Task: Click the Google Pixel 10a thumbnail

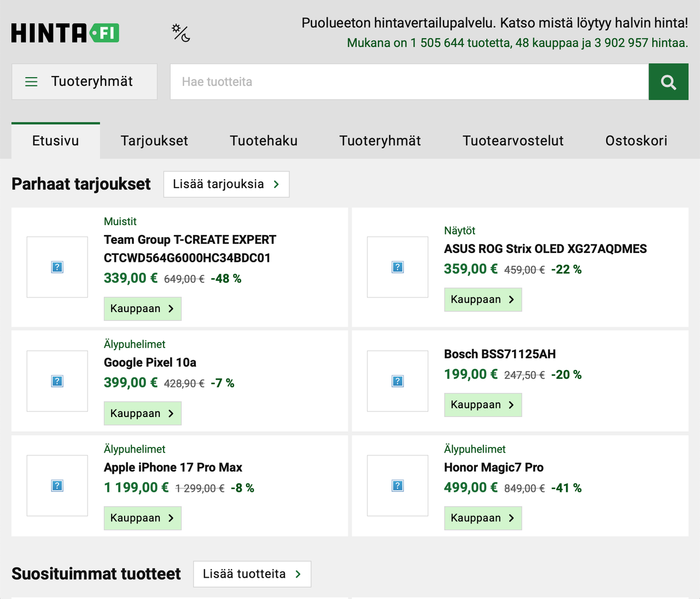Action: point(57,381)
